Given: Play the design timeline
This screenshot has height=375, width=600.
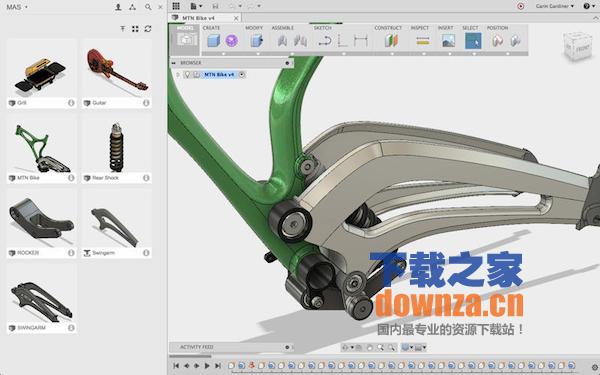Looking at the screenshot, I should pyautogui.click(x=207, y=366).
